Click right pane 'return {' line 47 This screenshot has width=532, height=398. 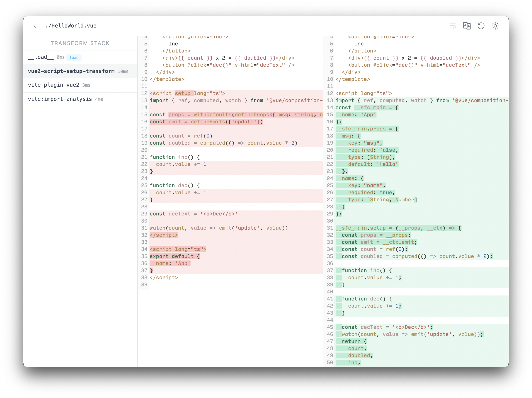coord(354,341)
